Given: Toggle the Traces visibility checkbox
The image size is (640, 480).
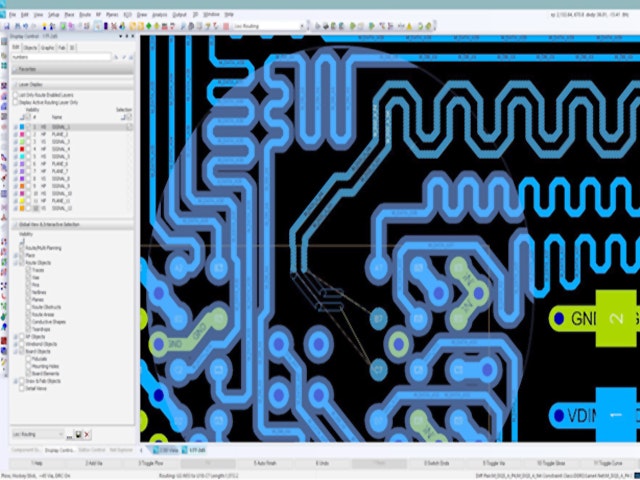Looking at the screenshot, I should (28, 270).
